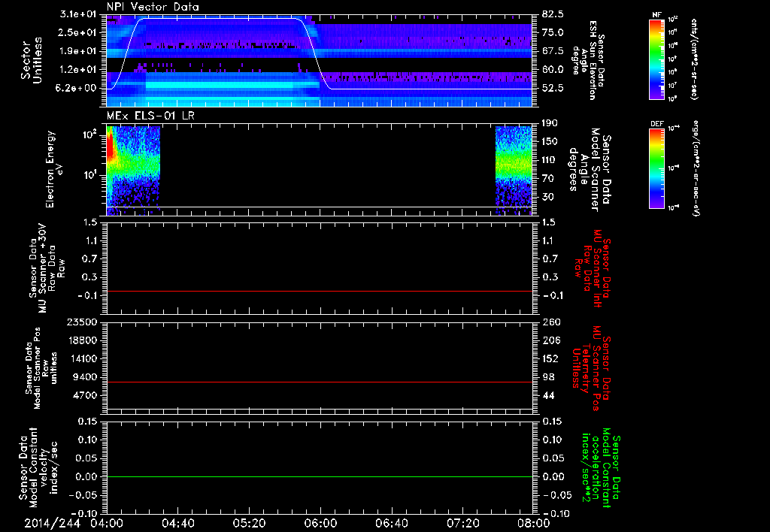Click the "MU Scanner +30V Raw Data" axis title

point(47,268)
